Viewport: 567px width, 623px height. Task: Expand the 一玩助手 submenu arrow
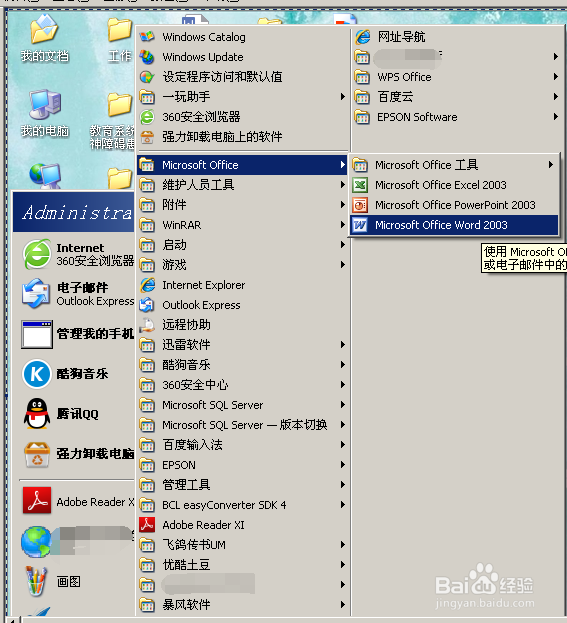[343, 97]
